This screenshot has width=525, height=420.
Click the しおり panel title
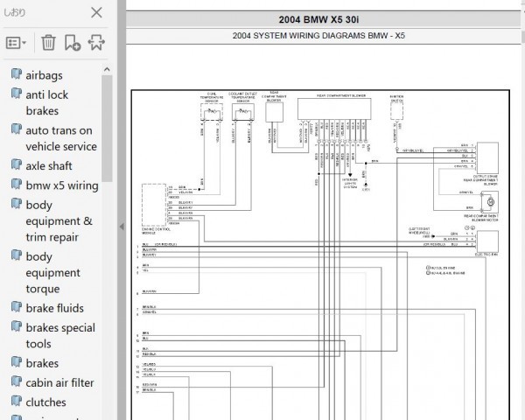click(14, 13)
